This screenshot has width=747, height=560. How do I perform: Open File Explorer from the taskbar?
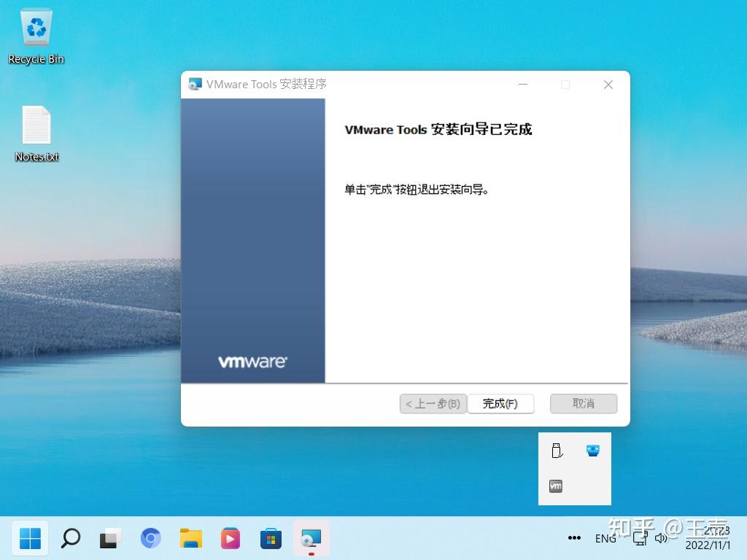pos(191,538)
